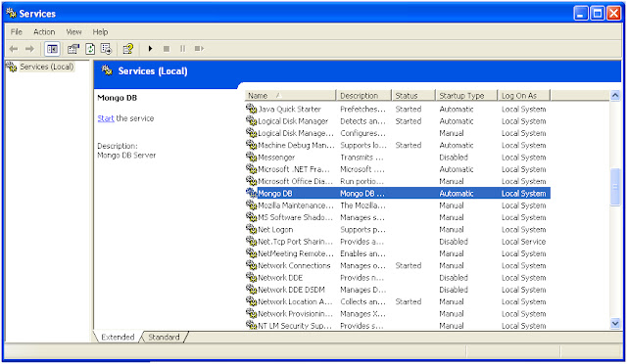This screenshot has height=364, width=627.
Task: Open the Properties toolbar icon
Action: tap(73, 49)
